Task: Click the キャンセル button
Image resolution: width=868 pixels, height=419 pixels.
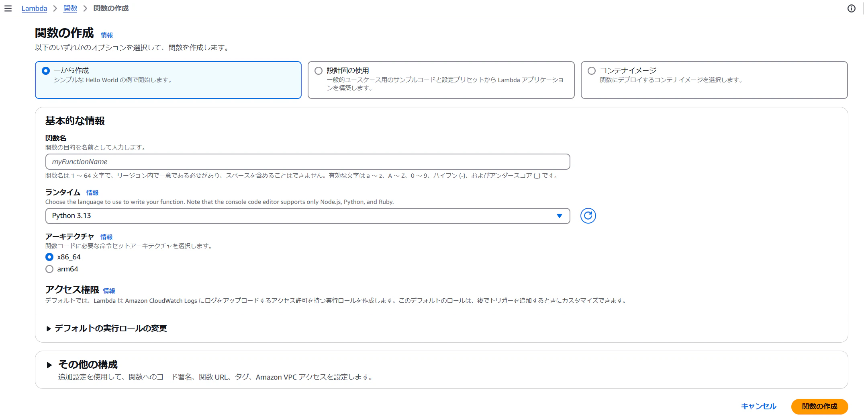Action: [x=758, y=407]
